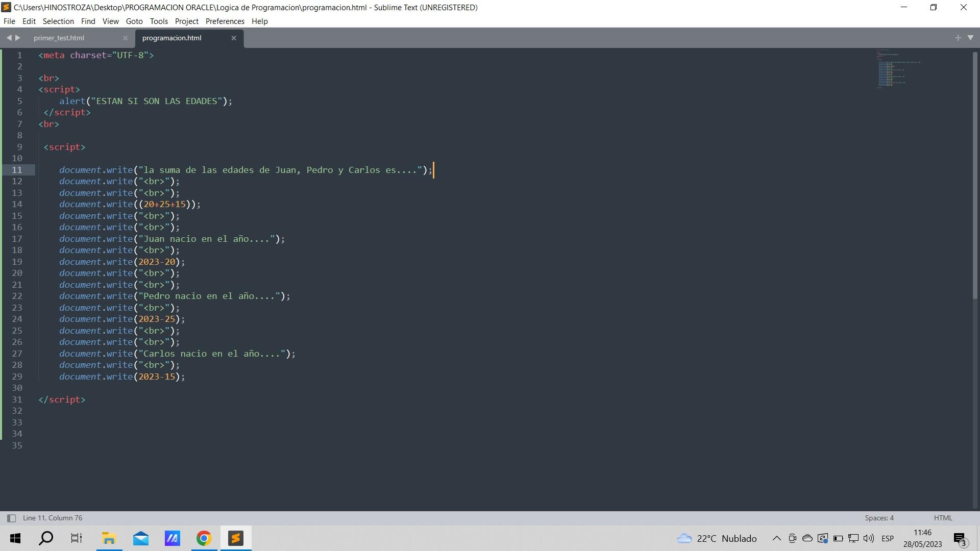Click the "Pedro nacio en el año" string
This screenshot has height=551, width=980.
pos(209,296)
